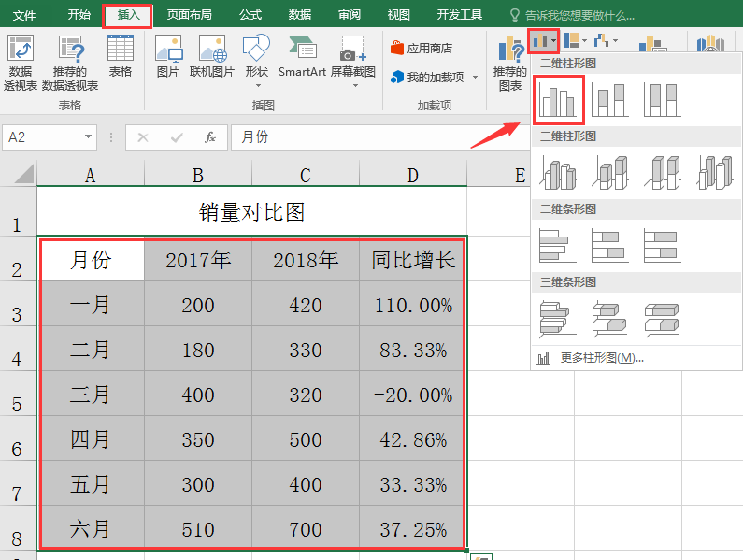Select the 3D clustered column chart
This screenshot has width=743, height=560.
[559, 173]
